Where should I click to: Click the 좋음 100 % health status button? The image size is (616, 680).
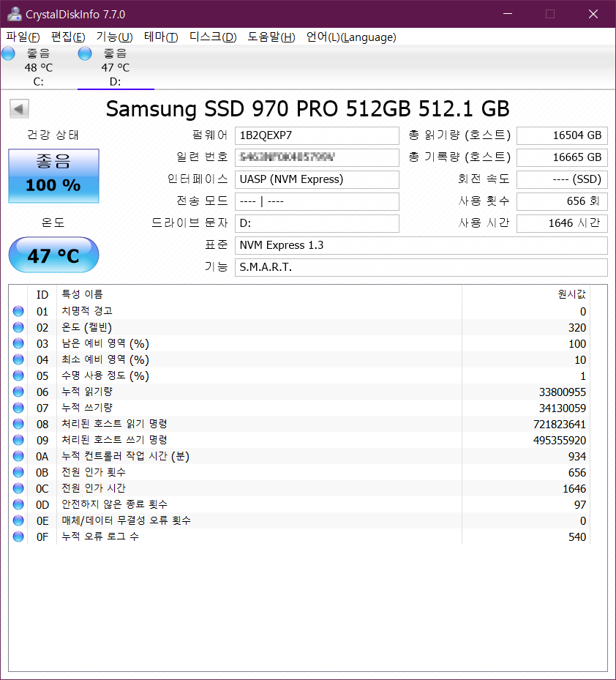coord(53,176)
